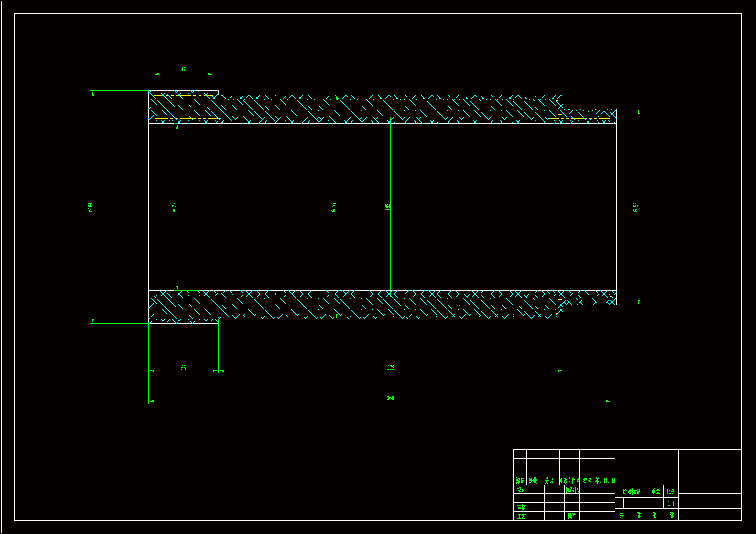756x534 pixels.
Task: Click the Ø177 diameter dimension text
Action: click(x=334, y=207)
